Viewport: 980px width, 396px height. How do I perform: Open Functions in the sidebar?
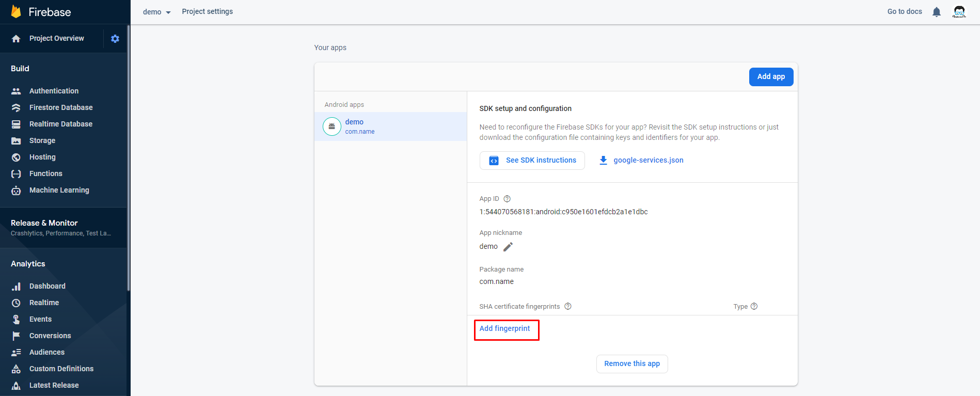coord(46,173)
